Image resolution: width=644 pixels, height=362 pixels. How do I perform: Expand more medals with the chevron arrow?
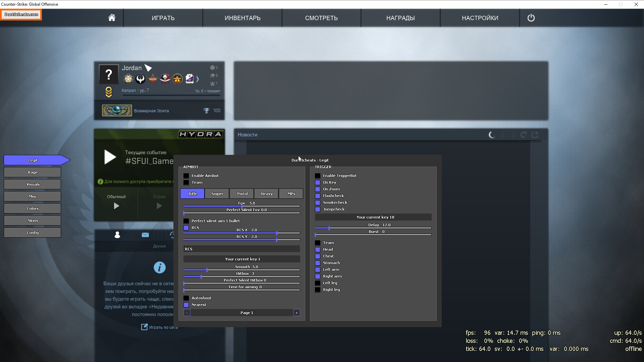coord(198,79)
